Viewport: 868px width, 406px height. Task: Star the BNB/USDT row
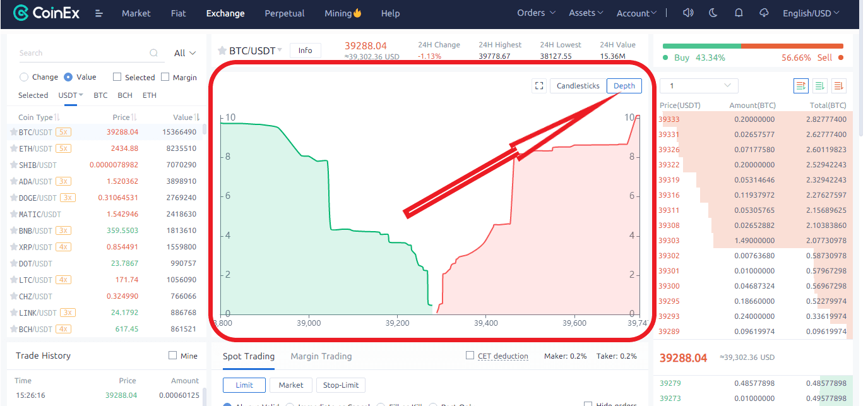pyautogui.click(x=13, y=230)
